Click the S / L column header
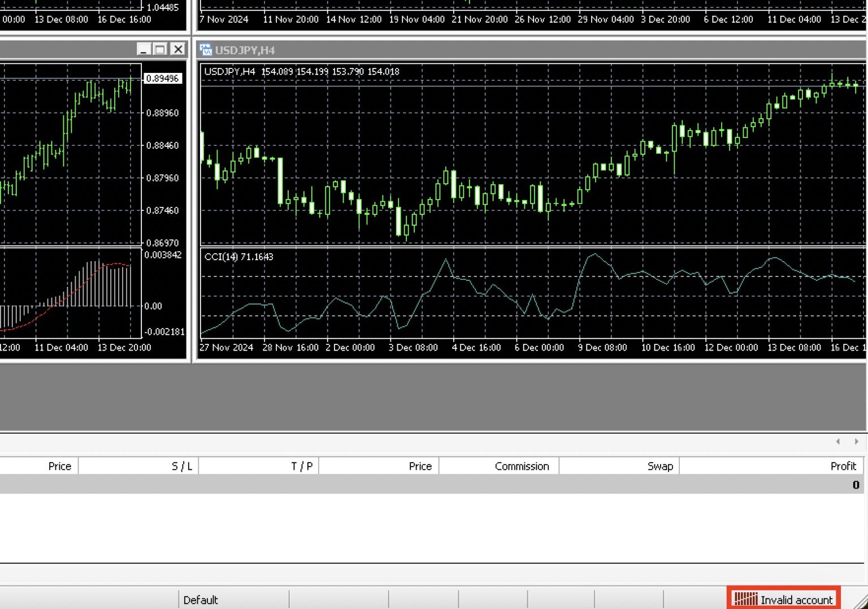 coord(181,466)
